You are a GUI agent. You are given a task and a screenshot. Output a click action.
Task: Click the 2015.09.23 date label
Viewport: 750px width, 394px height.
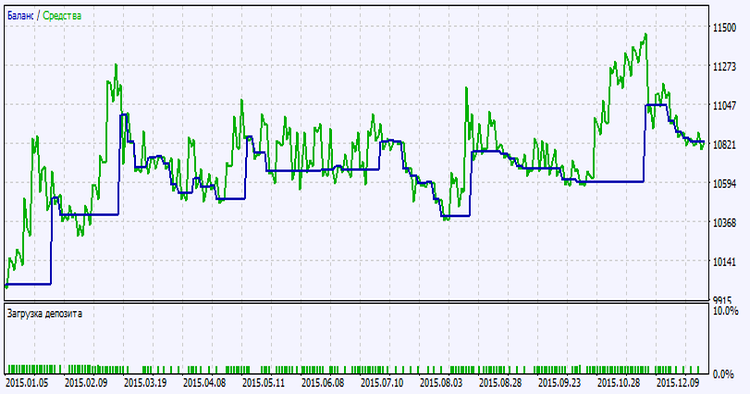coord(560,383)
